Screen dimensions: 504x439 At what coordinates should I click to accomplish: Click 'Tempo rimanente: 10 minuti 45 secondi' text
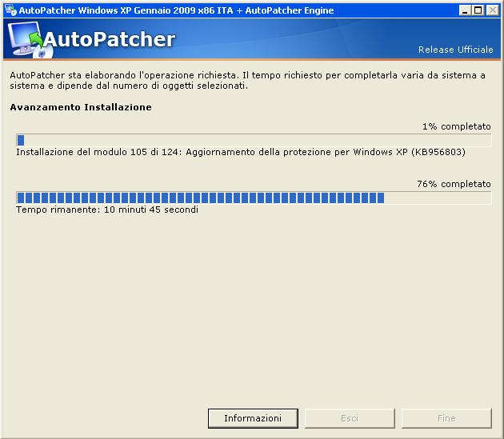[x=107, y=210]
